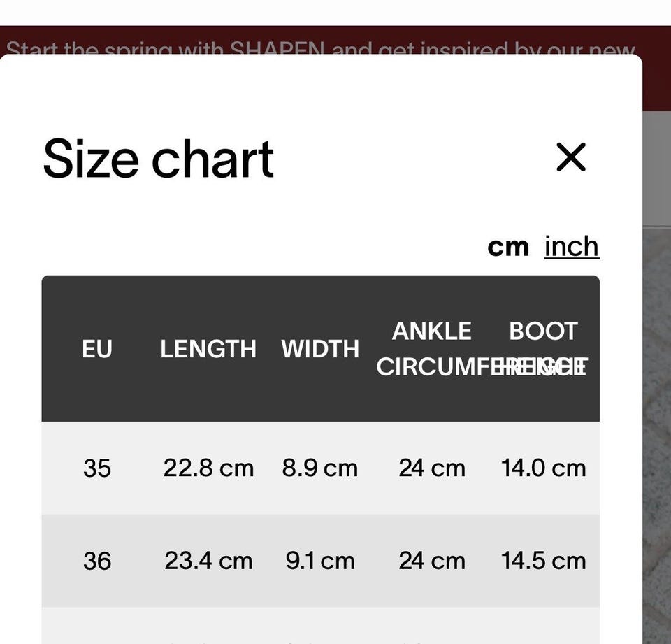Select EU size 35 cell

[97, 468]
